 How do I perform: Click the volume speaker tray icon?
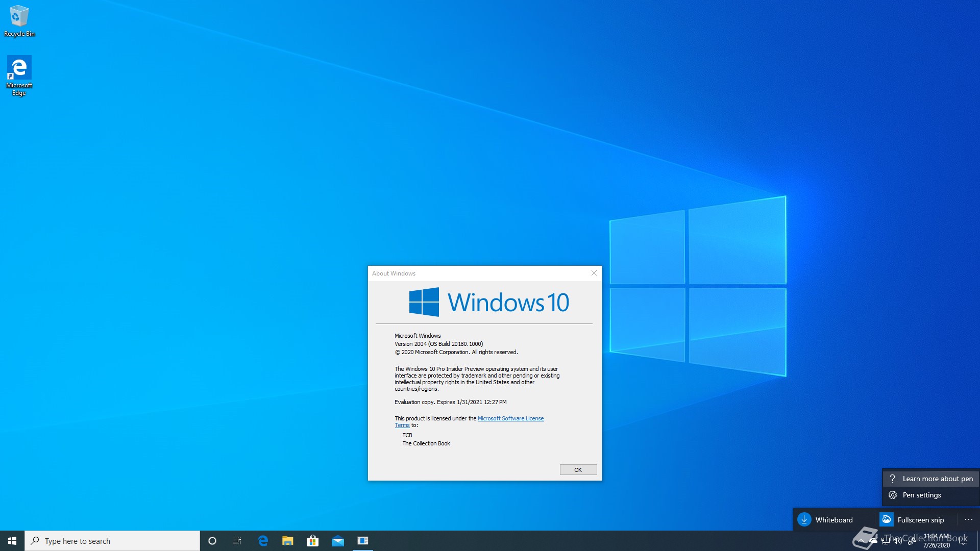click(898, 541)
